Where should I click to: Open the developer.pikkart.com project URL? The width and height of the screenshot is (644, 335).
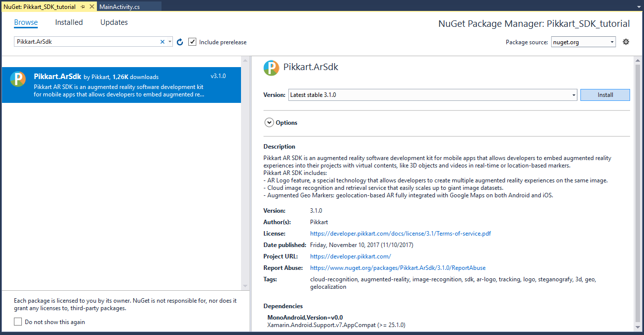(350, 256)
